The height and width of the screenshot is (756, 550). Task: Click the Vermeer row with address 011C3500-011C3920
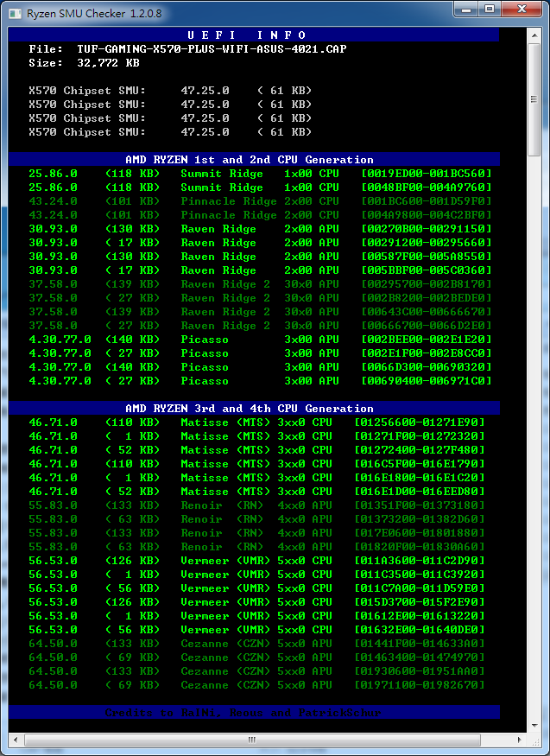coord(256,575)
